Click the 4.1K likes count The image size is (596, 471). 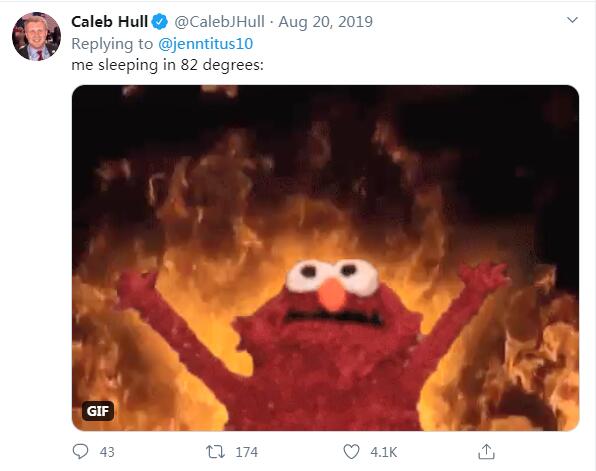click(x=384, y=452)
